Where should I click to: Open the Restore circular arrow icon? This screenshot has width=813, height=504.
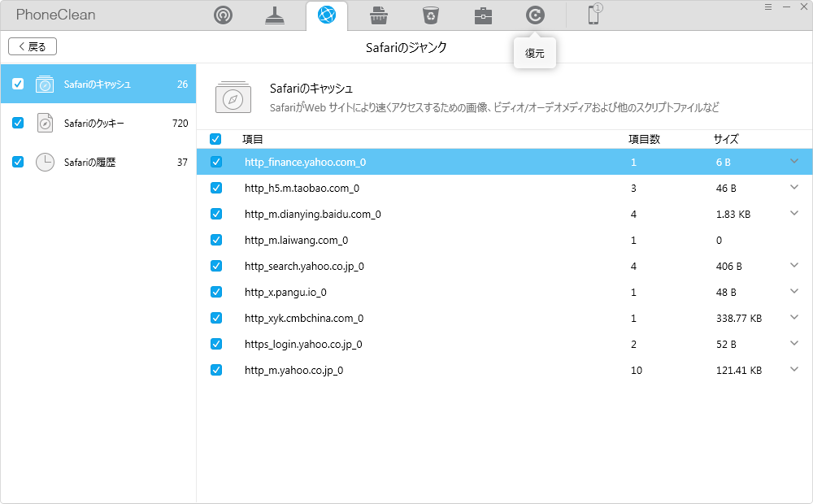[535, 15]
